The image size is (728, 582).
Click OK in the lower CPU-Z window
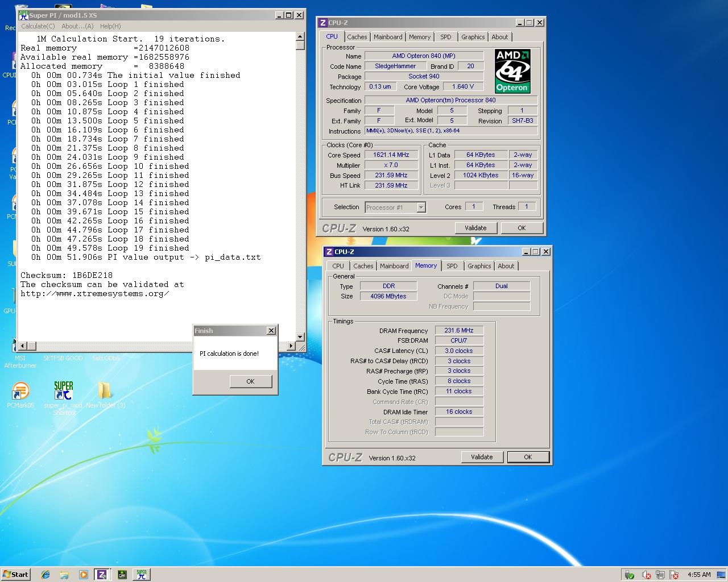click(528, 457)
